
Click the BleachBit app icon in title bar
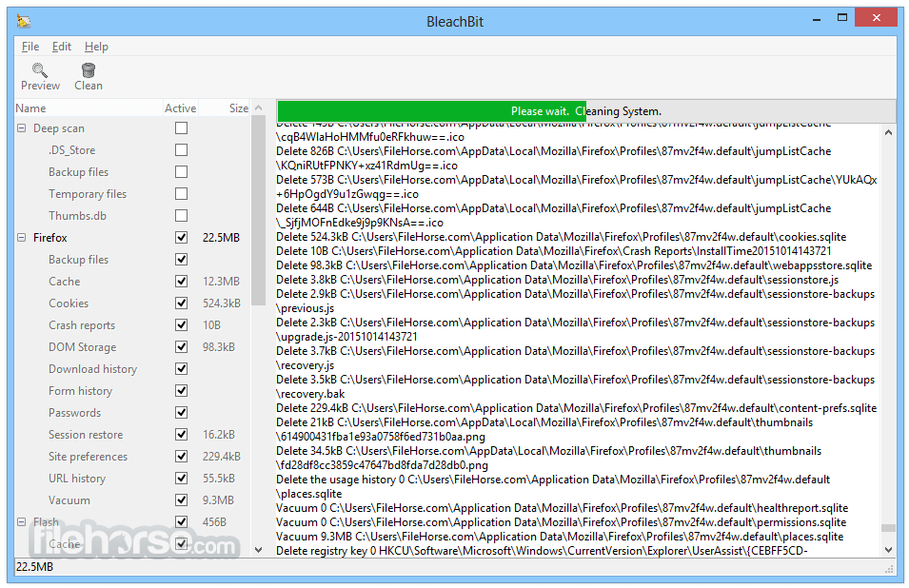point(24,22)
